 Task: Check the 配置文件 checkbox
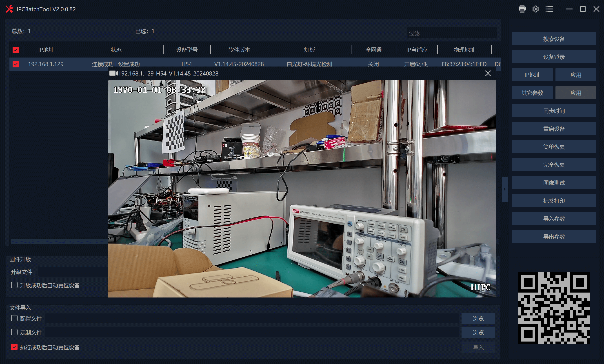click(14, 318)
